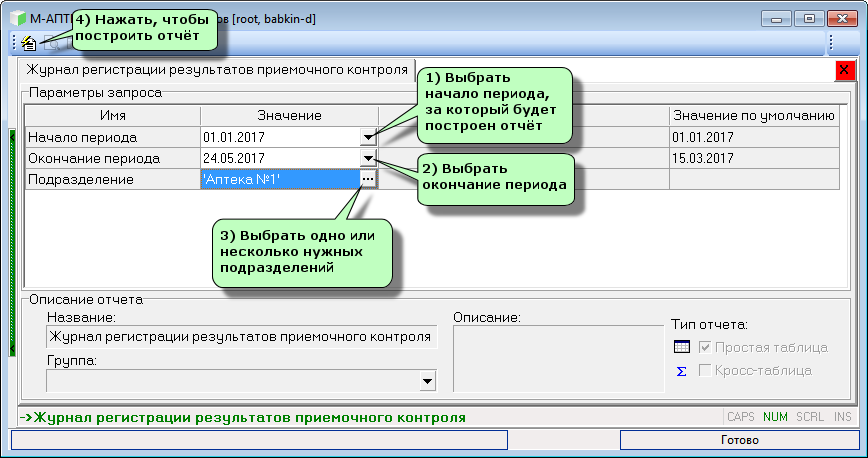Toggle the 'Кросс-таблица' checkbox

pyautogui.click(x=705, y=370)
